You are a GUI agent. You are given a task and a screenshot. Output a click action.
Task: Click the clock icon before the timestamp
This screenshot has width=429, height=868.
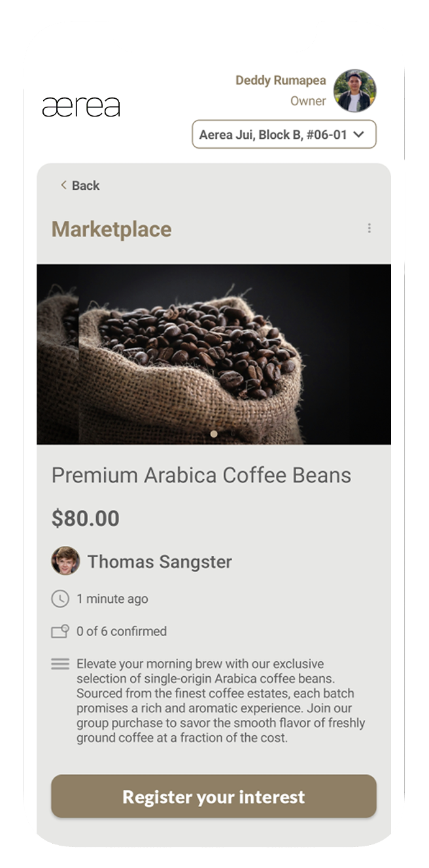click(x=60, y=598)
